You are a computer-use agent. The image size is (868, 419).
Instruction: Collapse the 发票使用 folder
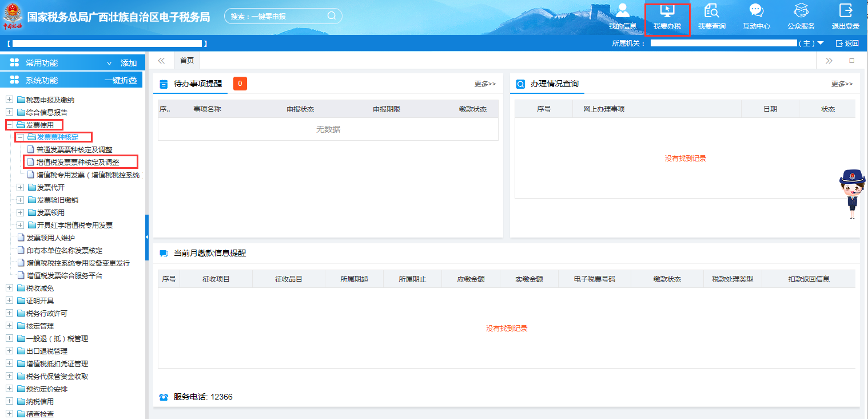[x=10, y=125]
